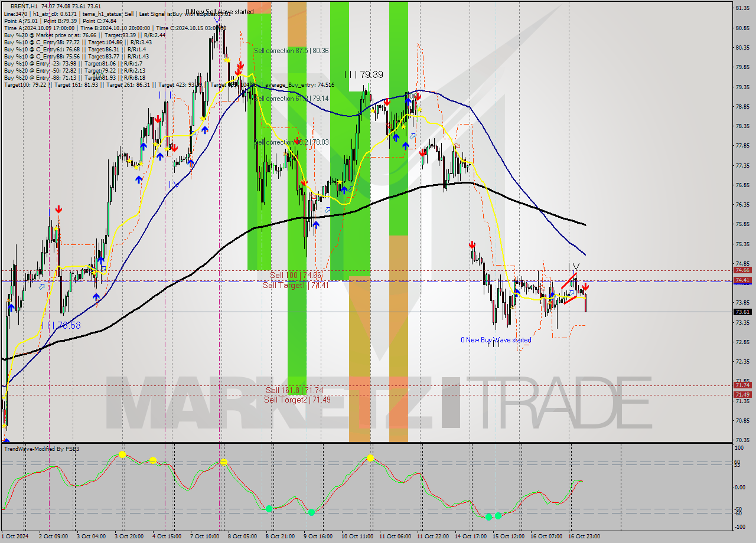756x543 pixels.
Task: Click the 'Sell correction 61.8 | 79.14' label
Action: pyautogui.click(x=291, y=99)
